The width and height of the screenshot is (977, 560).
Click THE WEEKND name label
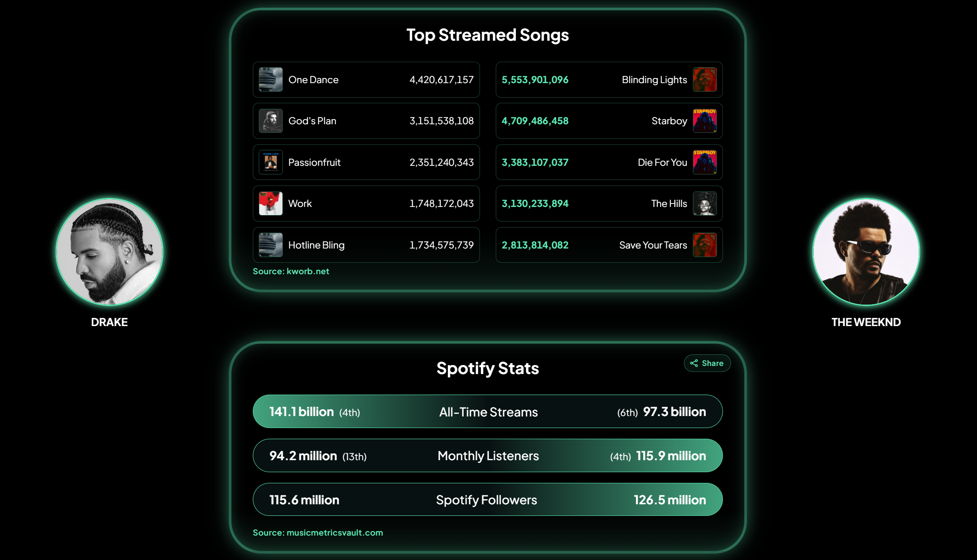866,322
